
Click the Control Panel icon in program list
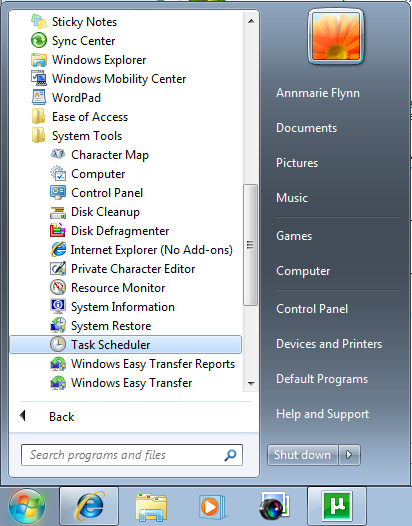[x=58, y=193]
